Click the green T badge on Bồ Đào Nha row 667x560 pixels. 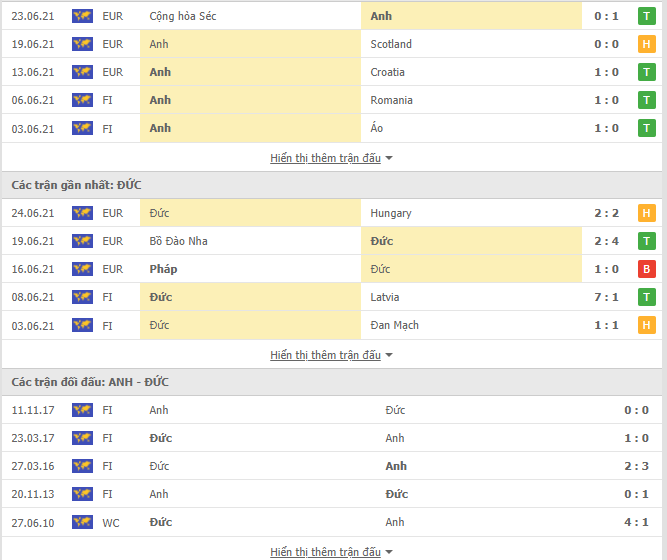(x=647, y=241)
